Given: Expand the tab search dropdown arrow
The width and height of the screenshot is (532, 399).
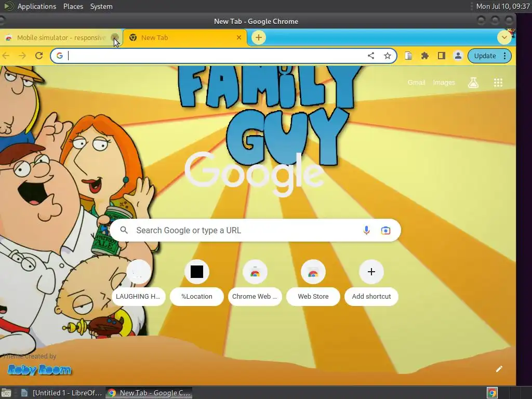Looking at the screenshot, I should coord(504,37).
